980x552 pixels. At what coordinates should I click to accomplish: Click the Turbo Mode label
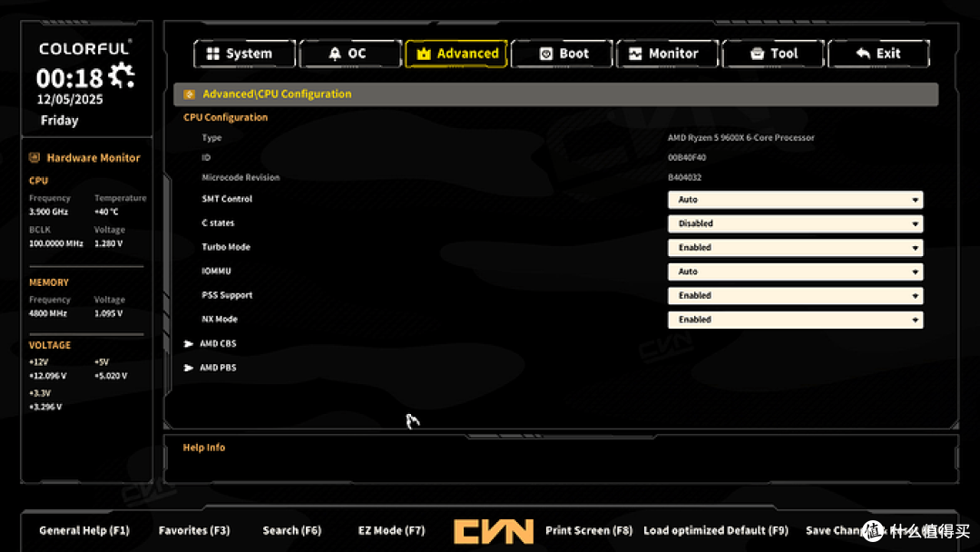click(226, 247)
